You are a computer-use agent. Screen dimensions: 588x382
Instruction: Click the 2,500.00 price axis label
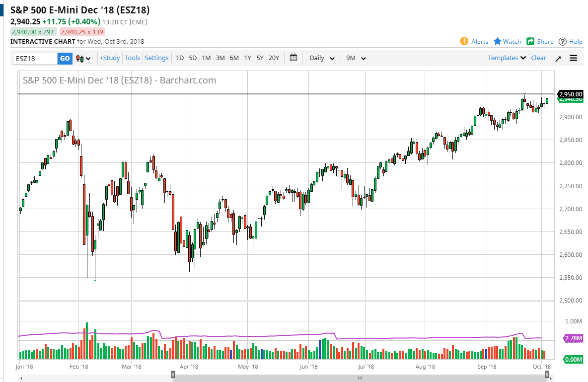click(571, 301)
